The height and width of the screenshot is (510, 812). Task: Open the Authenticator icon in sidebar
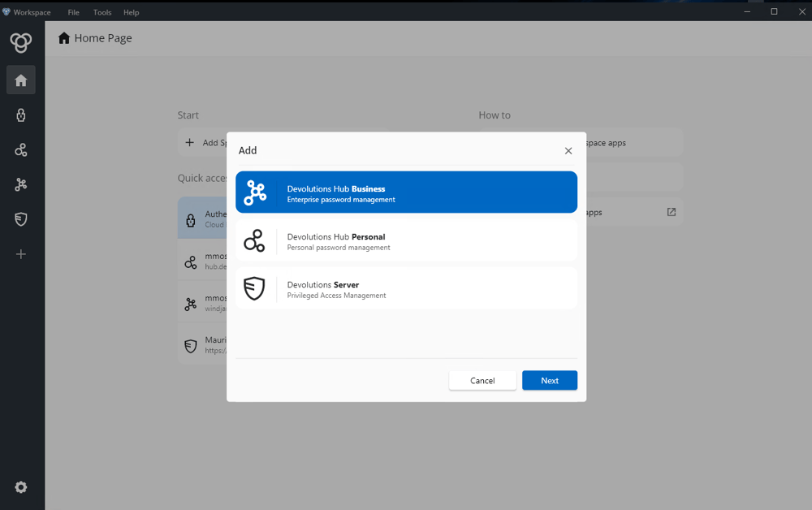click(x=21, y=115)
